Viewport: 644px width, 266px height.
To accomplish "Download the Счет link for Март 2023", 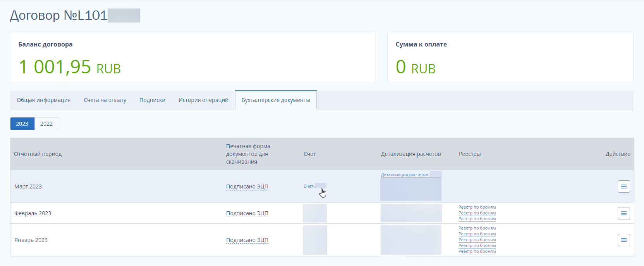I will pyautogui.click(x=315, y=186).
